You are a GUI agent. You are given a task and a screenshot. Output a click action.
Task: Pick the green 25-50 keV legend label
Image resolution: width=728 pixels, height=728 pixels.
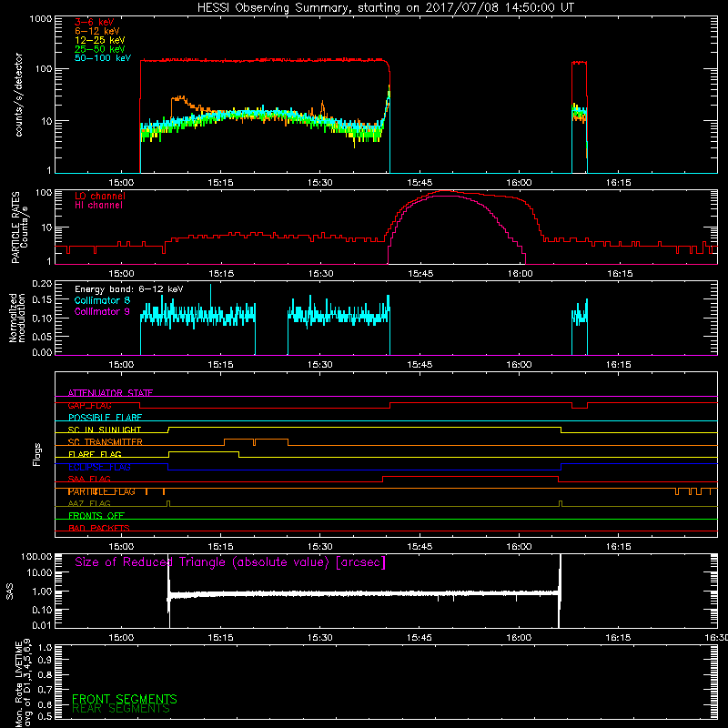[x=100, y=49]
